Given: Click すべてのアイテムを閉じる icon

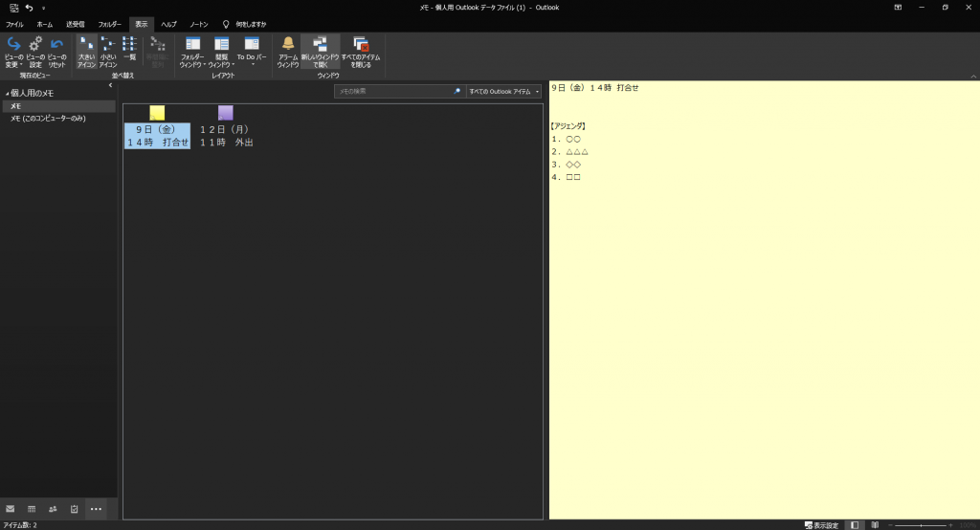Looking at the screenshot, I should click(361, 52).
